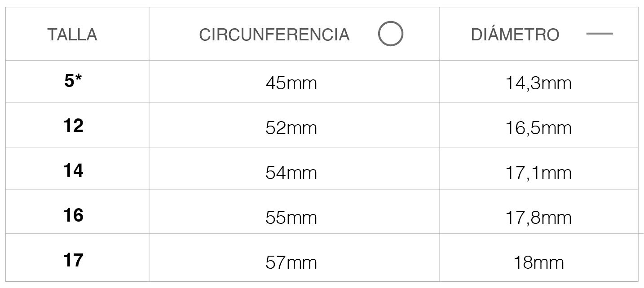Click the 57mm circumference value

click(291, 263)
